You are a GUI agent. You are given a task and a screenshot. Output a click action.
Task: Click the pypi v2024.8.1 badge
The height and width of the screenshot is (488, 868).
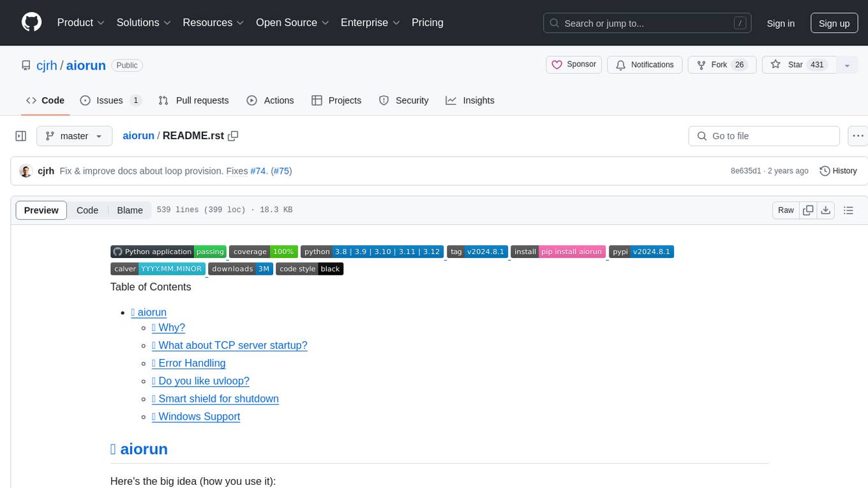641,252
